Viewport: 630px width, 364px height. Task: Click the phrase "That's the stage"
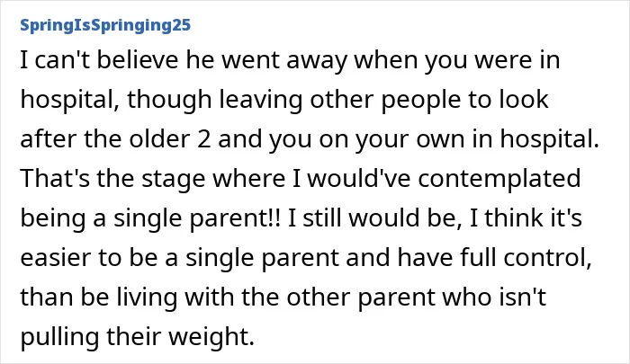coord(112,178)
